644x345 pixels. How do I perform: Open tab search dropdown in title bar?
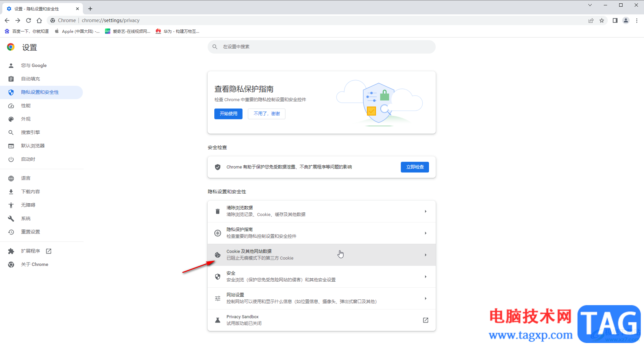(x=590, y=5)
